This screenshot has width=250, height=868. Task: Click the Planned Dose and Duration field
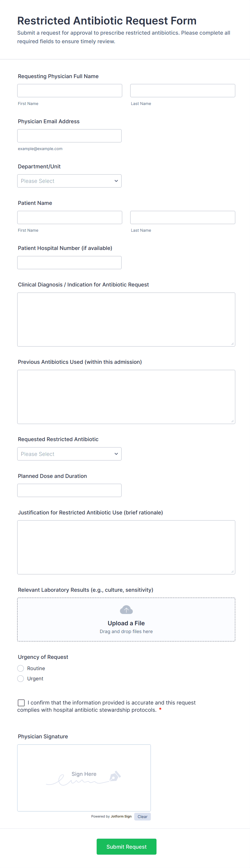[70, 490]
